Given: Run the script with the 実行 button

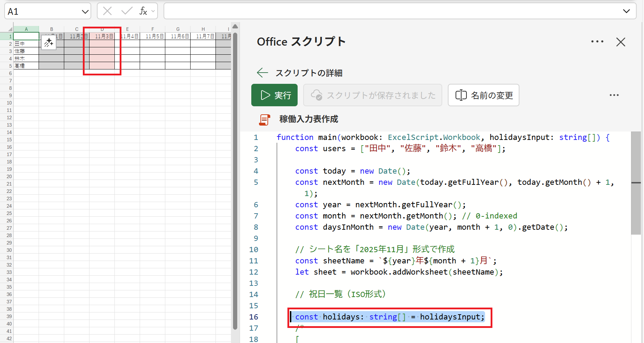Looking at the screenshot, I should coord(274,95).
